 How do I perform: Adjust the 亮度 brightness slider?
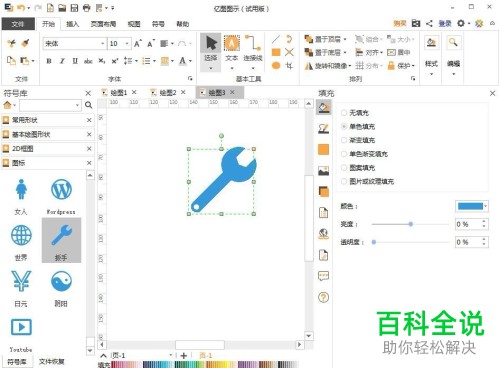point(410,224)
